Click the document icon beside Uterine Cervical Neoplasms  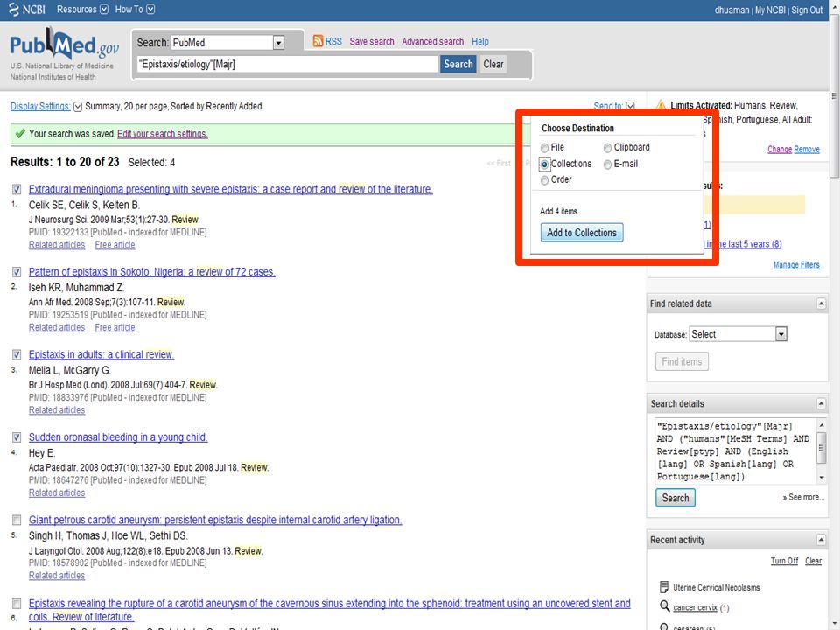click(664, 586)
